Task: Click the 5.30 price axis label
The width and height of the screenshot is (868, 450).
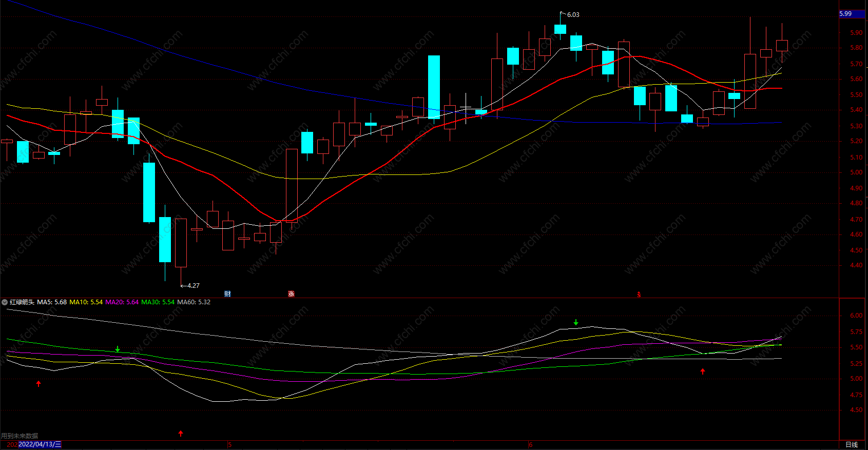Action: (x=856, y=126)
